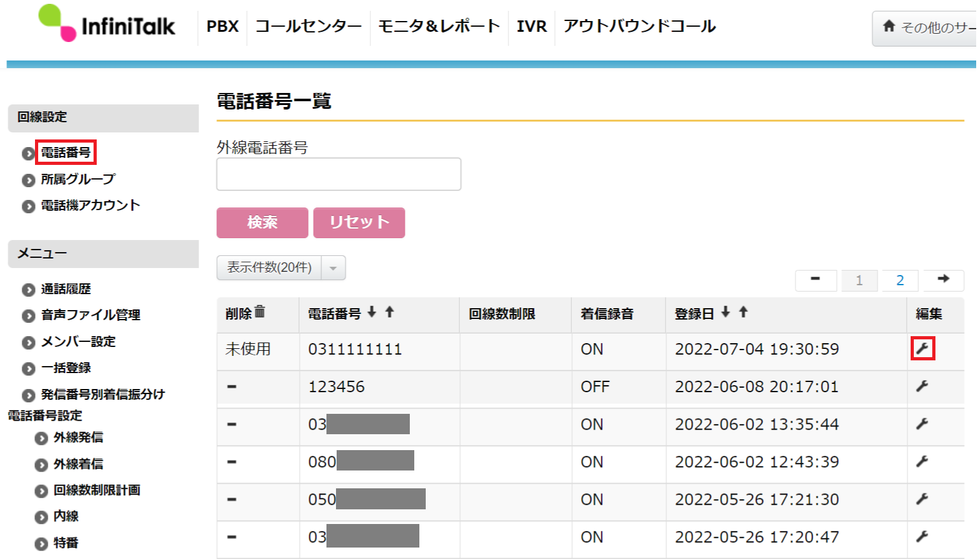
Task: Edit the 123456 phone number row
Action: [922, 386]
